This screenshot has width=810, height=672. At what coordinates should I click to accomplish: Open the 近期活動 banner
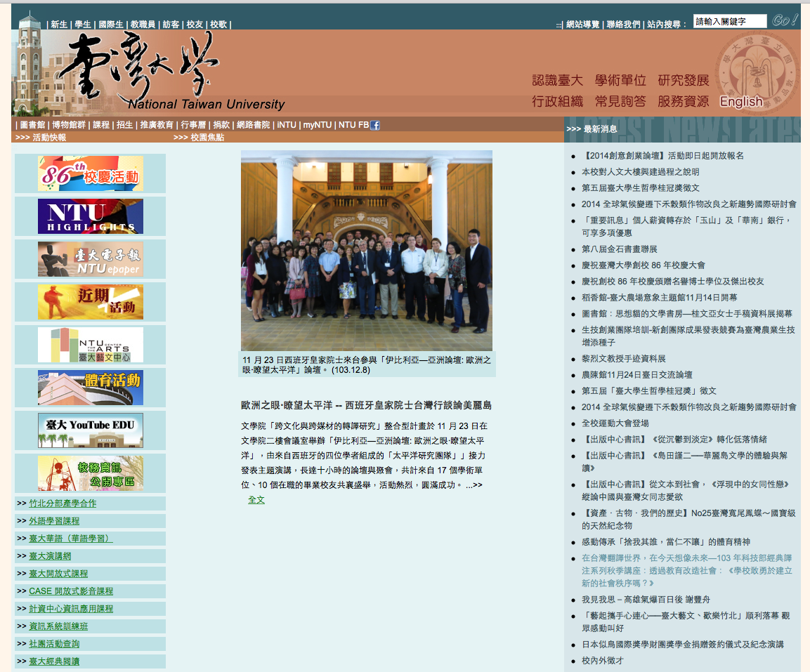[x=90, y=302]
